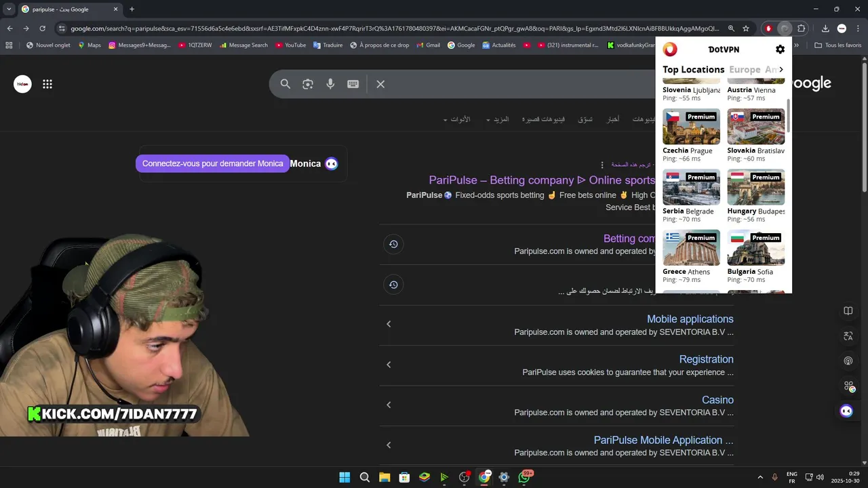The height and width of the screenshot is (488, 868).
Task: Open the Chrome extensions puzzle menu
Action: click(801, 28)
